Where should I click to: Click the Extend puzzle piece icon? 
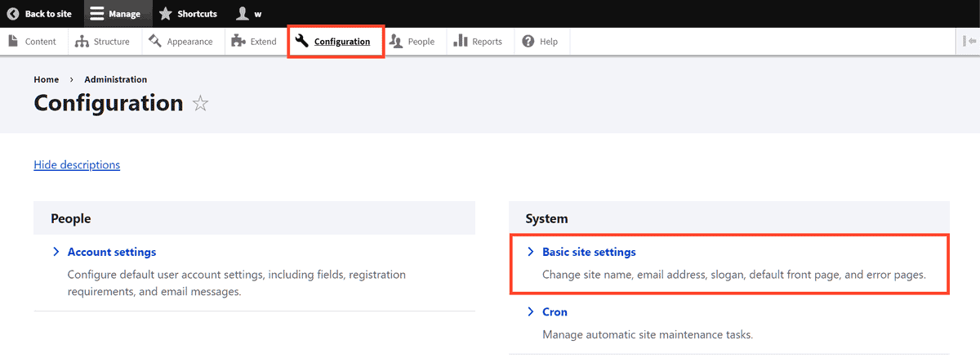(238, 42)
